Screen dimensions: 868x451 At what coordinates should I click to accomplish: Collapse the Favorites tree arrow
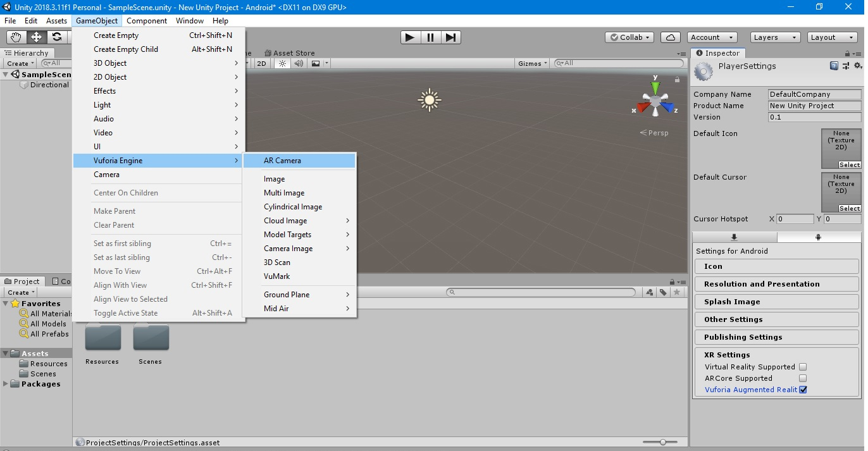coord(6,304)
